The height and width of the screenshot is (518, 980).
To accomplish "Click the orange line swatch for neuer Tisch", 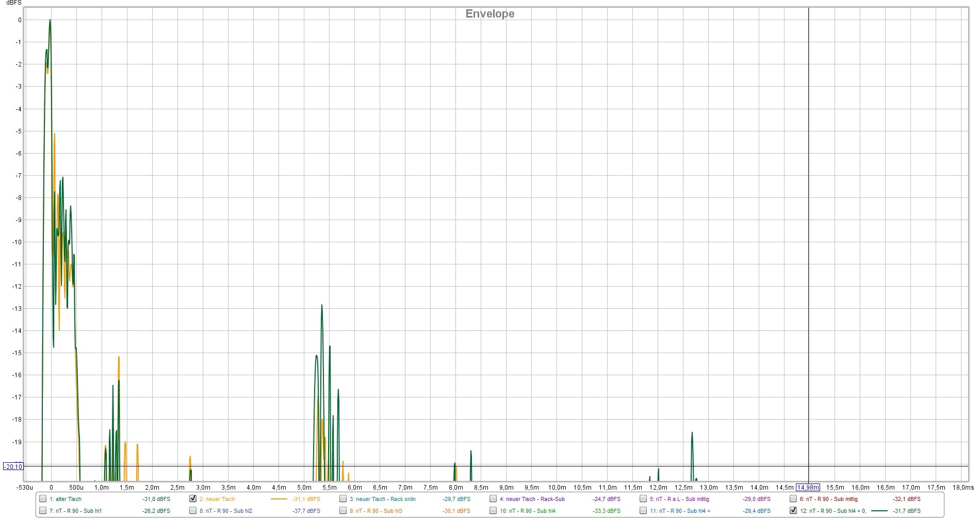I will click(279, 499).
